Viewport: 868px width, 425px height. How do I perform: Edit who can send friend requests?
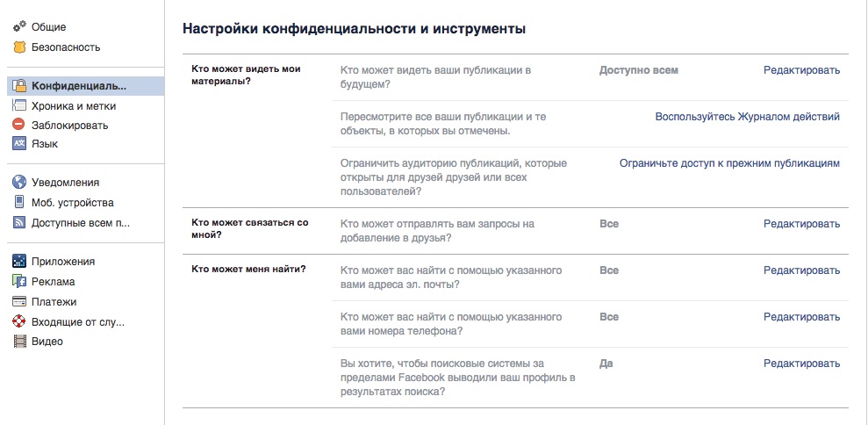tap(801, 224)
